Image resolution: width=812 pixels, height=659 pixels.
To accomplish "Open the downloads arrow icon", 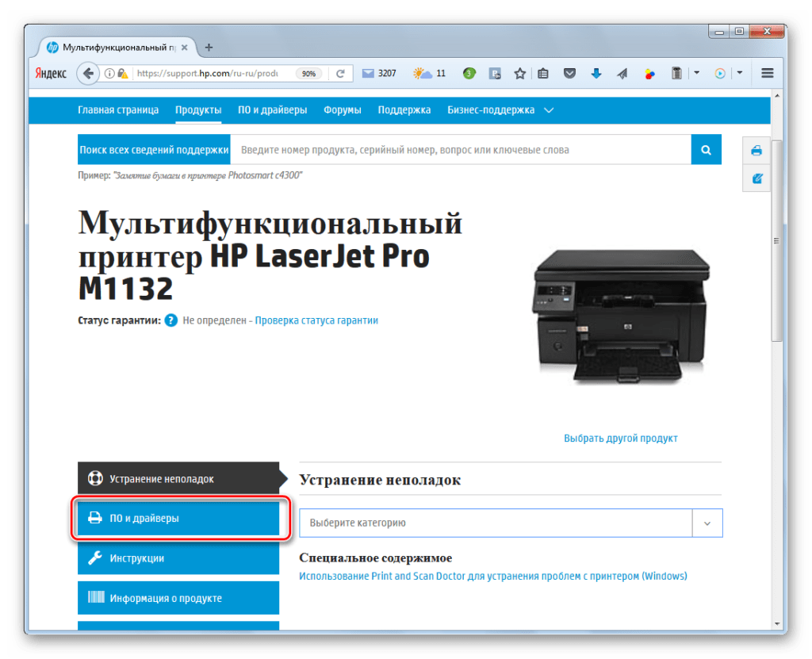I will 596,74.
